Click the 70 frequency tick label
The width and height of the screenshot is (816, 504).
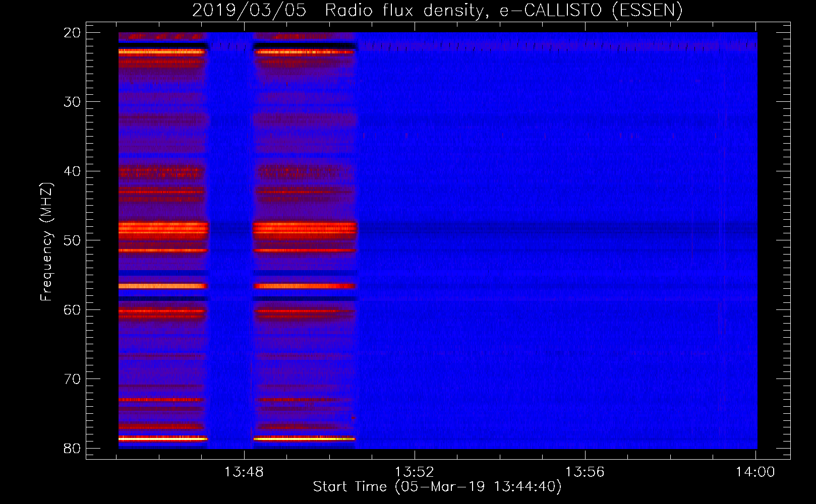(72, 379)
